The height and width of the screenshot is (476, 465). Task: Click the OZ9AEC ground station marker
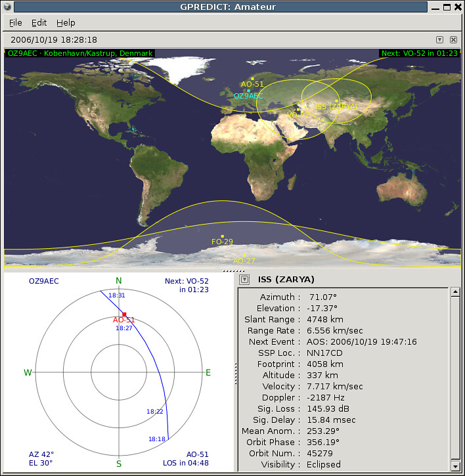248,91
